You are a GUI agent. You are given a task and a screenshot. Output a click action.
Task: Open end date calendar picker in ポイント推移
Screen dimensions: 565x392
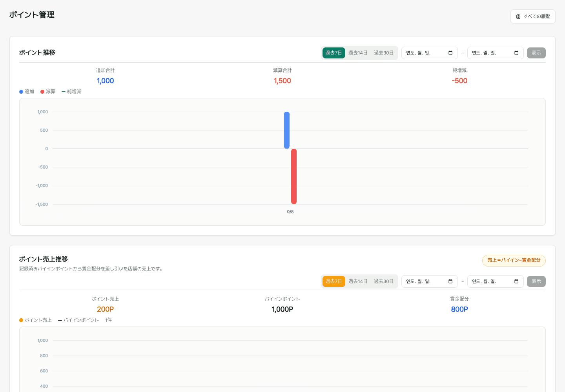coord(516,53)
